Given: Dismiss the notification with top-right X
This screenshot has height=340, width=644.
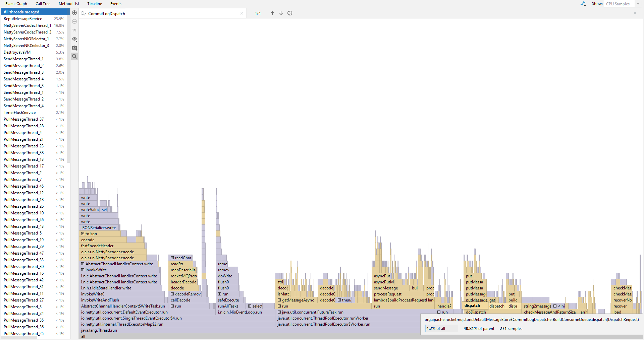Looking at the screenshot, I should pyautogui.click(x=635, y=13).
